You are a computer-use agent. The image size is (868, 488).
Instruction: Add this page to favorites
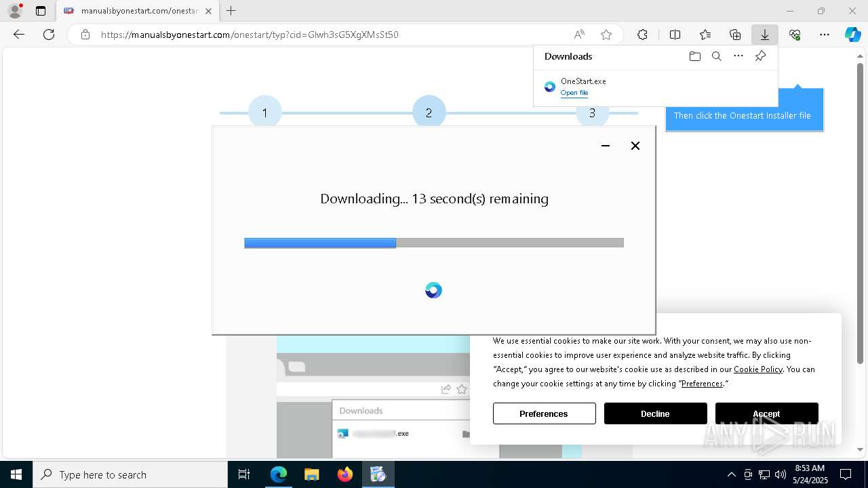[606, 35]
